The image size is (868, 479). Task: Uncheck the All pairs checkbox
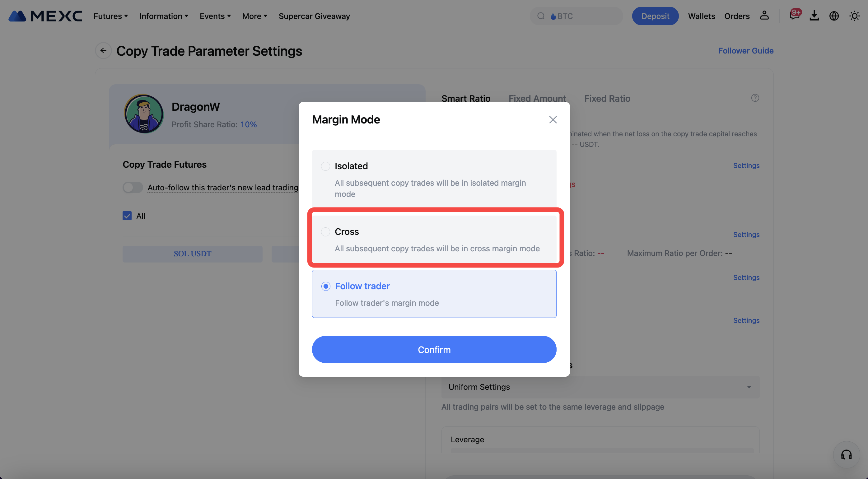coord(127,216)
